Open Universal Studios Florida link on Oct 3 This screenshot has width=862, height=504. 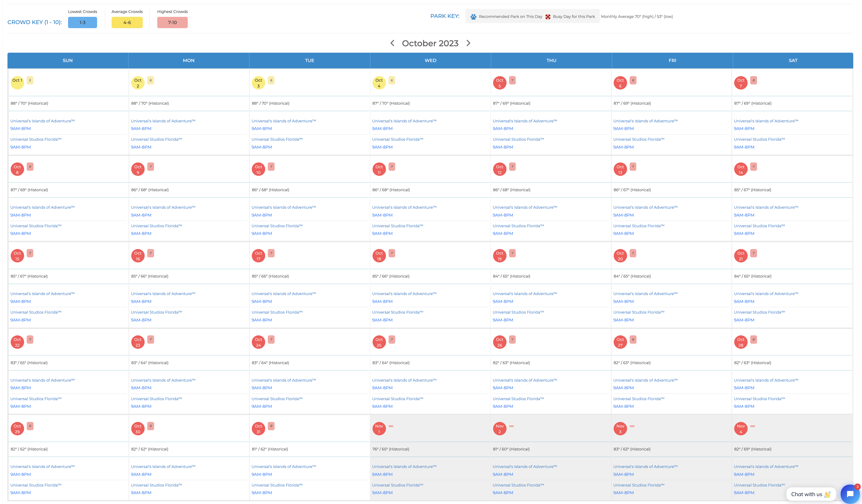(x=277, y=139)
